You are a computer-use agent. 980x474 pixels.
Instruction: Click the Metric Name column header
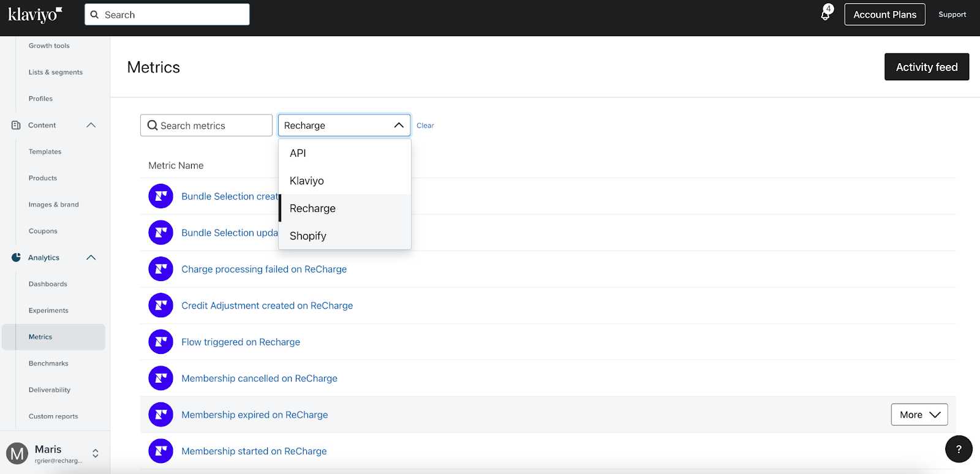pos(176,165)
